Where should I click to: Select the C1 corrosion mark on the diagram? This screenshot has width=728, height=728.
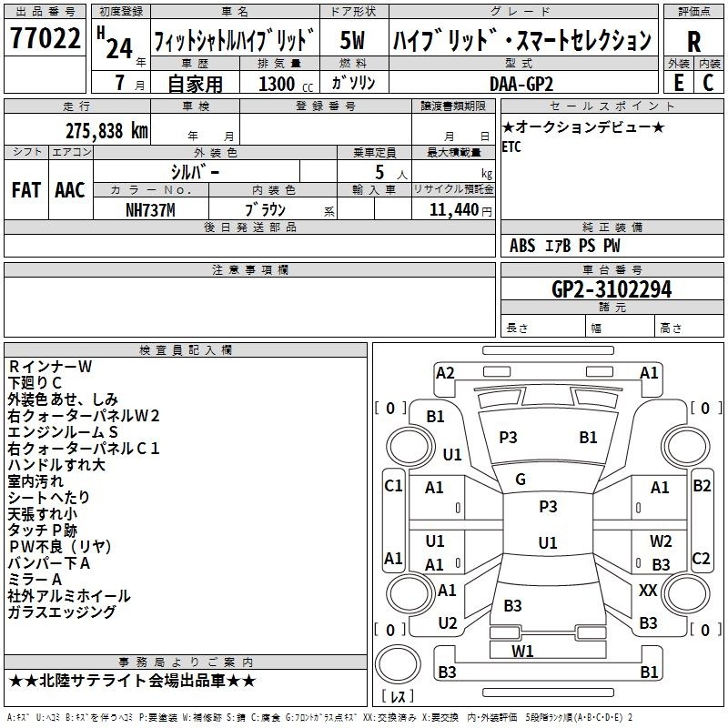[393, 486]
